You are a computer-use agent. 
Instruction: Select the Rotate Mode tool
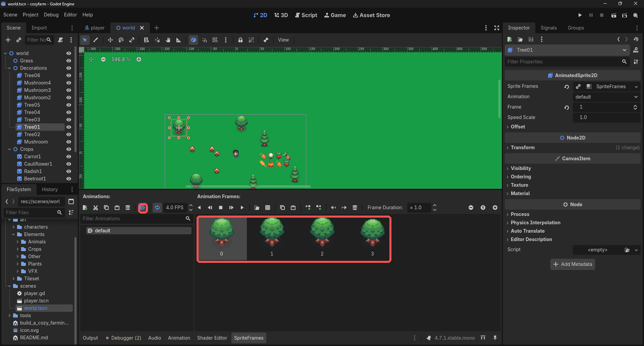(121, 40)
